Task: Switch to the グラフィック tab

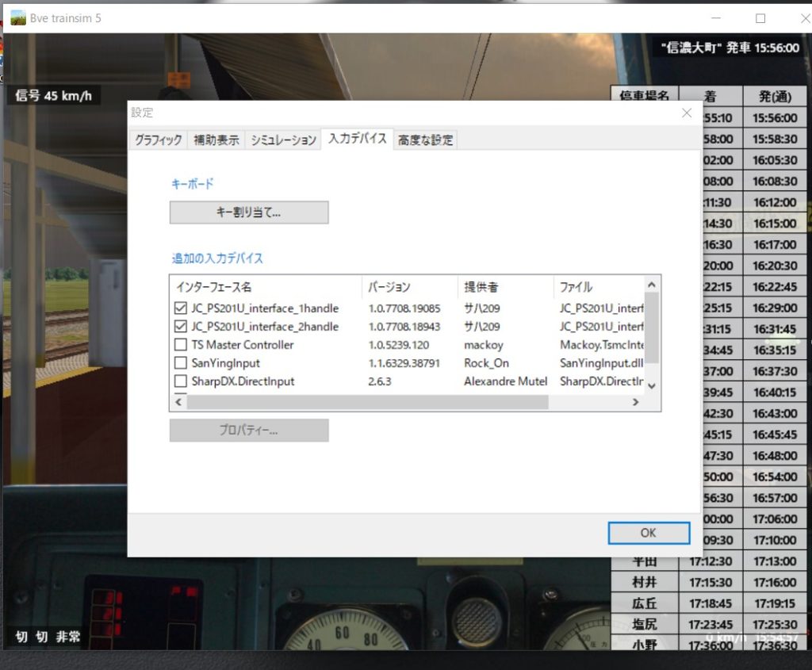Action: (x=159, y=140)
